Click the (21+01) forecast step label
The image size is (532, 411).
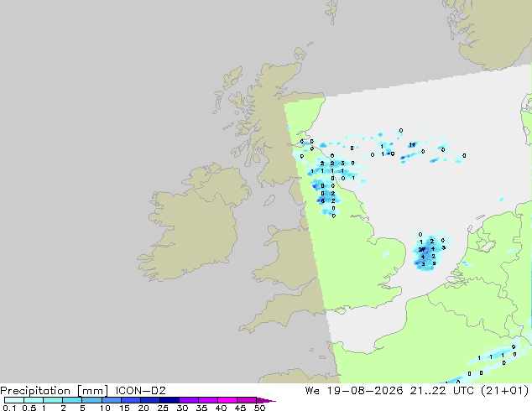click(x=505, y=391)
